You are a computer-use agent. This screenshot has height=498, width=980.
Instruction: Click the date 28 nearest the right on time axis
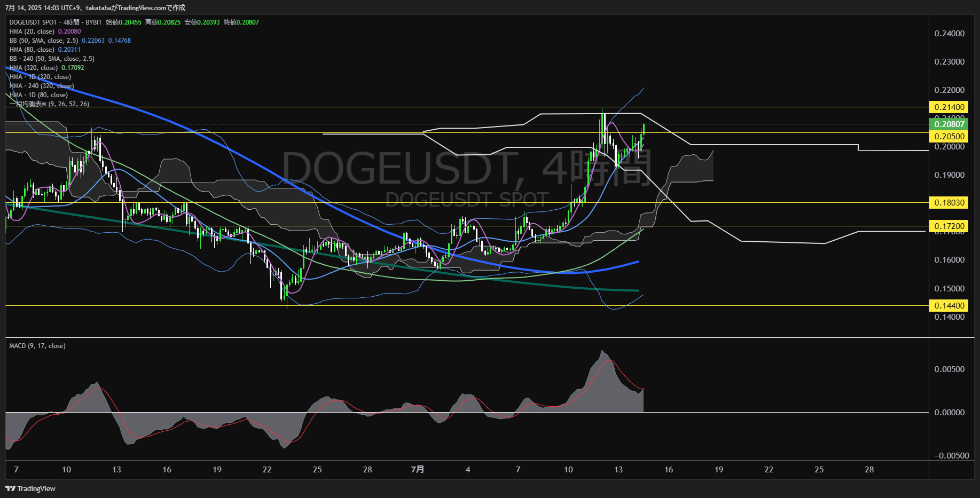[x=869, y=470]
